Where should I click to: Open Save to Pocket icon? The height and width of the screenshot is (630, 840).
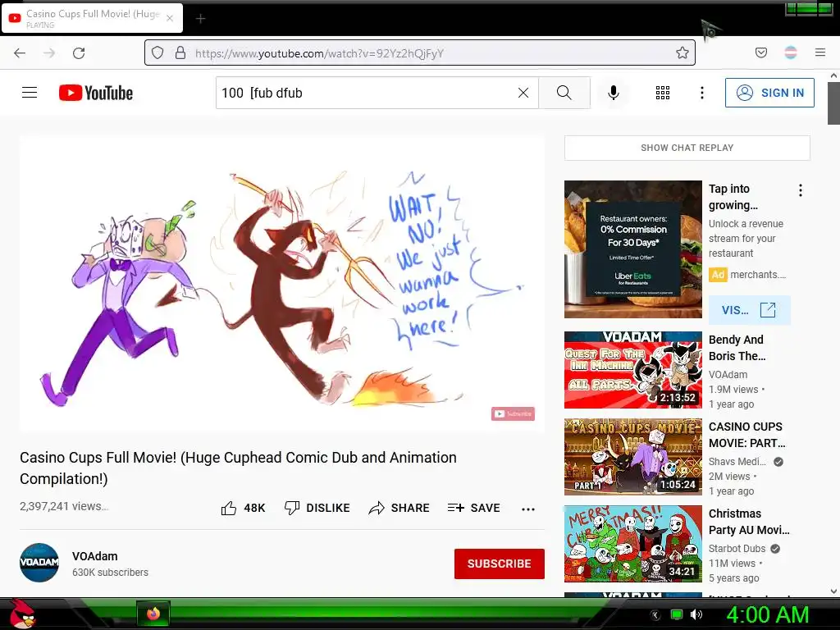(x=761, y=52)
